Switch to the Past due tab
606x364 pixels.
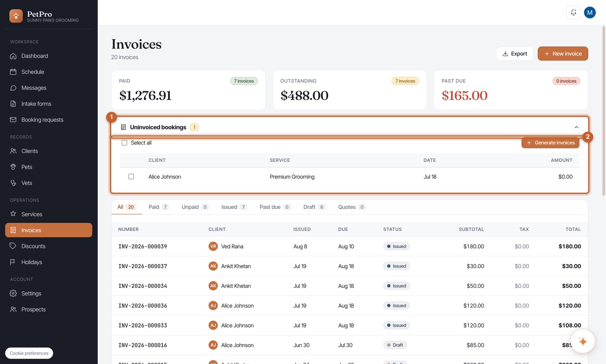point(275,207)
